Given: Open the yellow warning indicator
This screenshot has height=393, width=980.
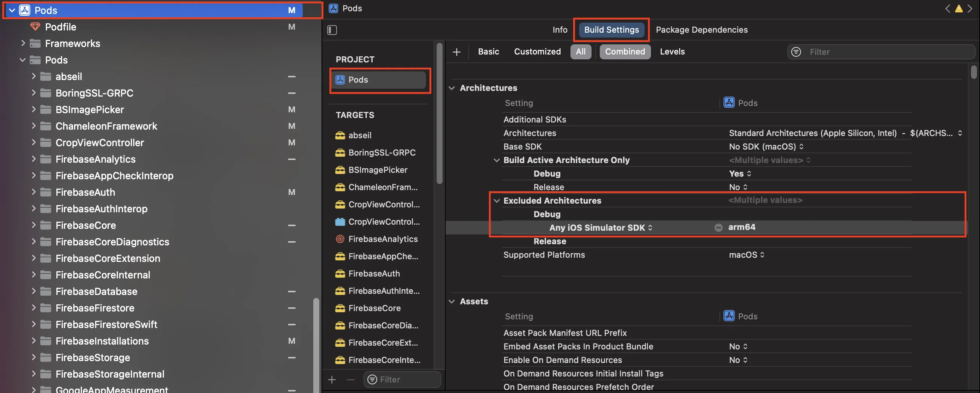Looking at the screenshot, I should pos(959,8).
